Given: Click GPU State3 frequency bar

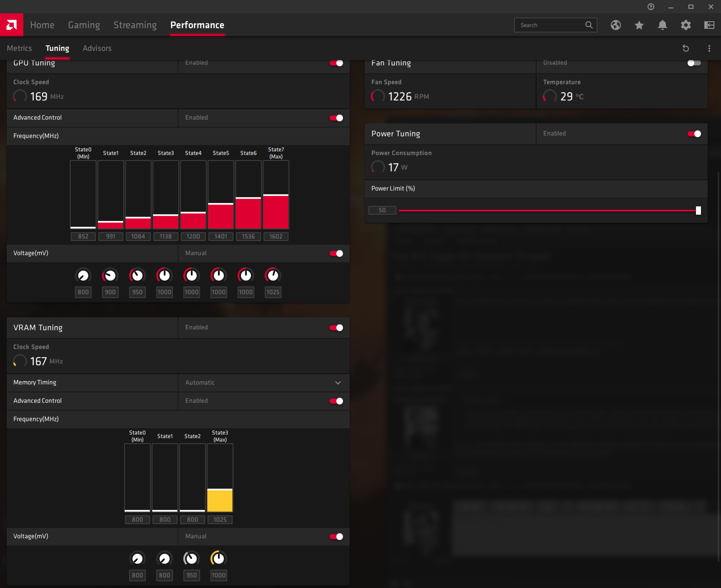Looking at the screenshot, I should (166, 195).
